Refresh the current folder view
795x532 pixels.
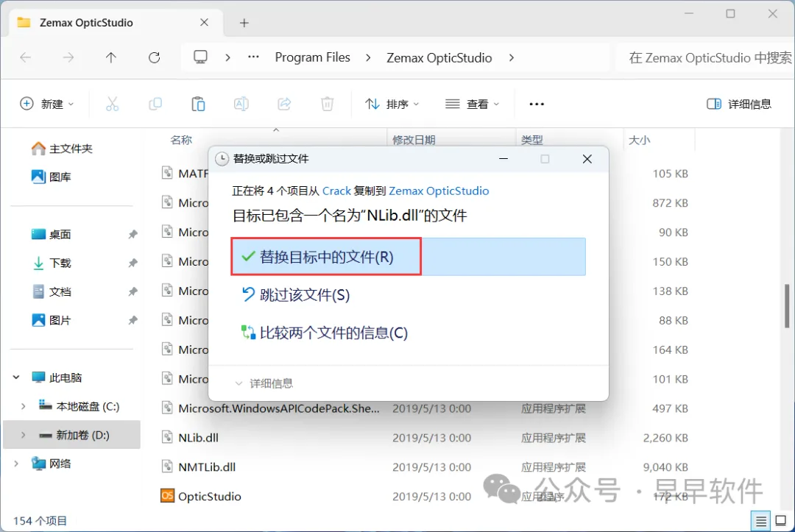[154, 57]
